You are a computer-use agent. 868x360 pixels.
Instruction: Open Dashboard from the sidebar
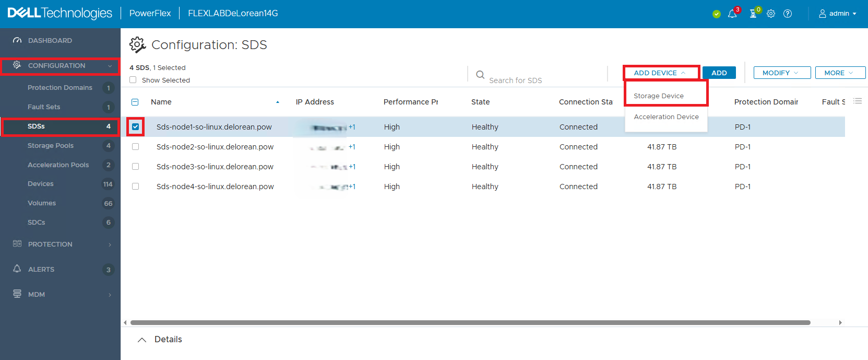coord(50,41)
